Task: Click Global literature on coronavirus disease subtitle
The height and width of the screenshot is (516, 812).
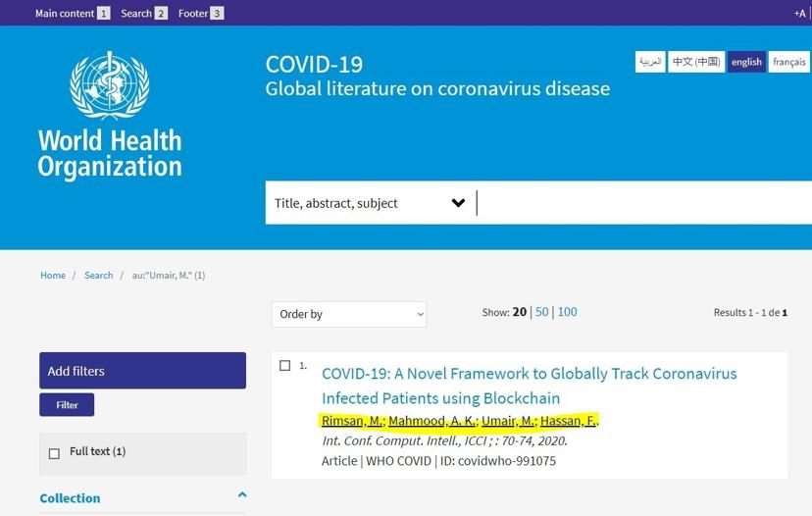Action: [437, 88]
